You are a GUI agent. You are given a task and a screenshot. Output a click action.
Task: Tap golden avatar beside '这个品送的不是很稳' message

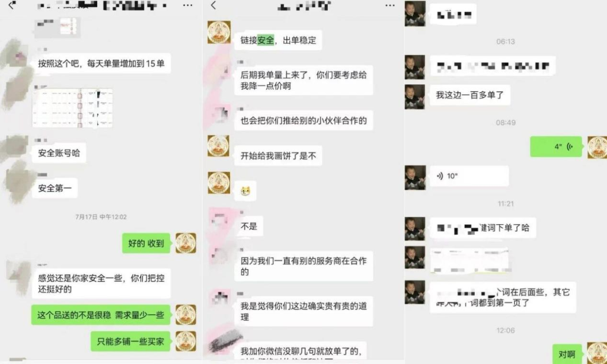[x=186, y=314]
